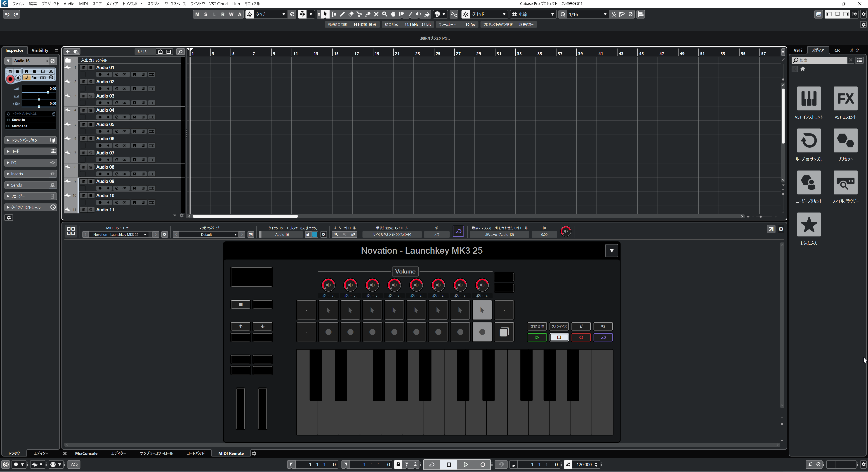The width and height of the screenshot is (868, 472).
Task: Expand the EQ inspector section
Action: point(30,163)
